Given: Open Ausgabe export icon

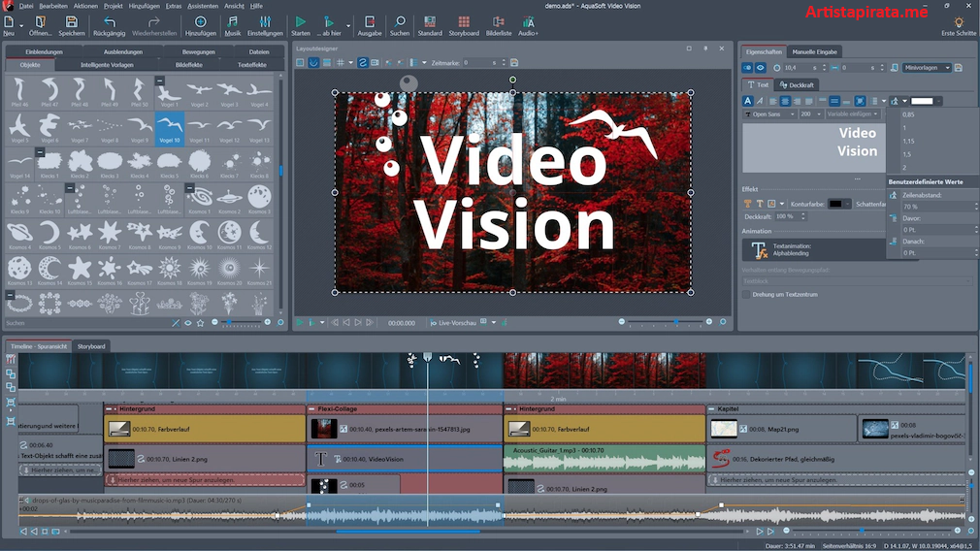Looking at the screenshot, I should [x=370, y=25].
